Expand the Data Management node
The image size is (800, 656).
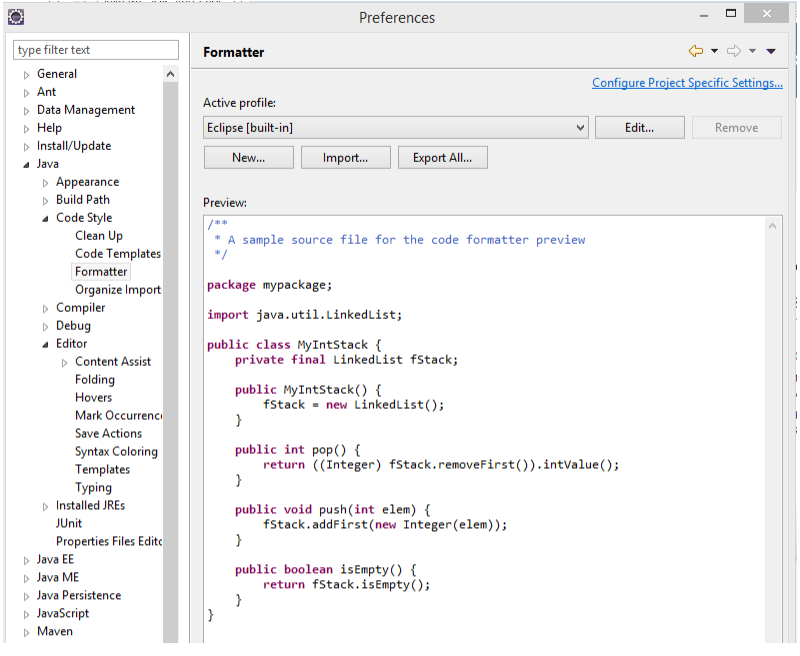tap(27, 111)
